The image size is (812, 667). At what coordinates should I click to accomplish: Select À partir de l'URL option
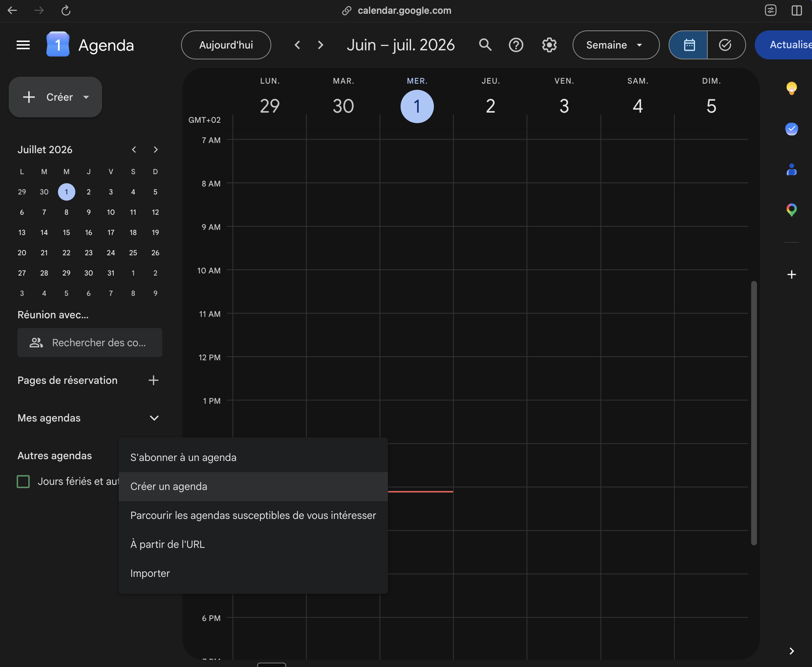tap(253, 545)
